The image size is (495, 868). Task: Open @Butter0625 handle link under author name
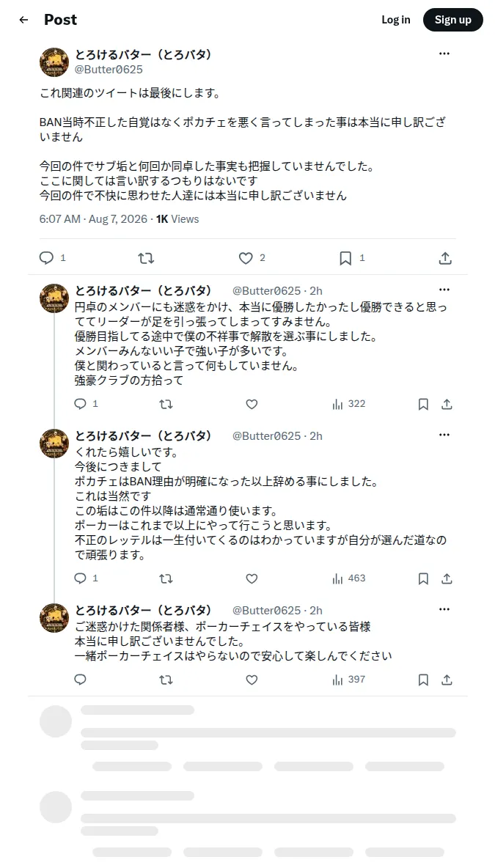pos(109,70)
